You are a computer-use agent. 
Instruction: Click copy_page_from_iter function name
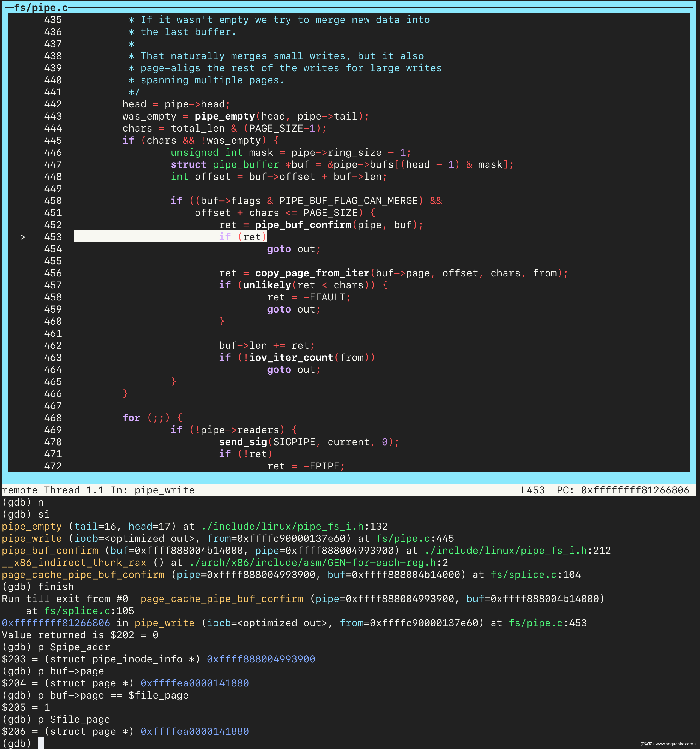(312, 273)
